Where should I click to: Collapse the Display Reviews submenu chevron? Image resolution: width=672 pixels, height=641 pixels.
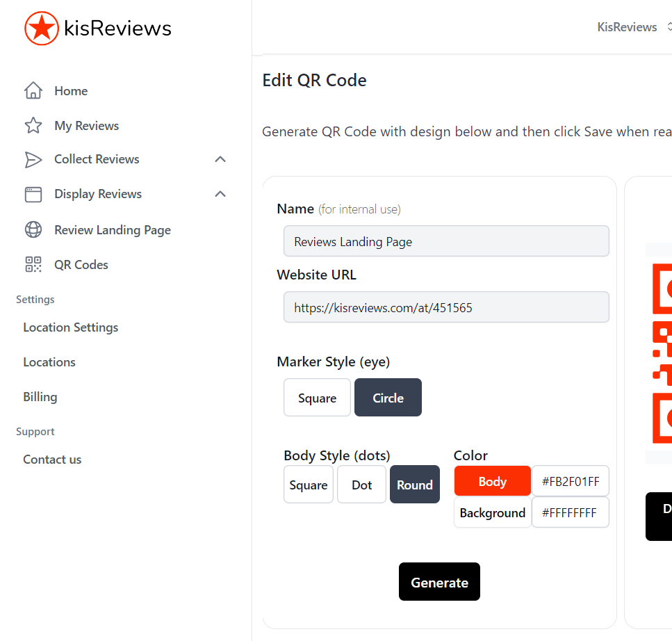coord(220,194)
